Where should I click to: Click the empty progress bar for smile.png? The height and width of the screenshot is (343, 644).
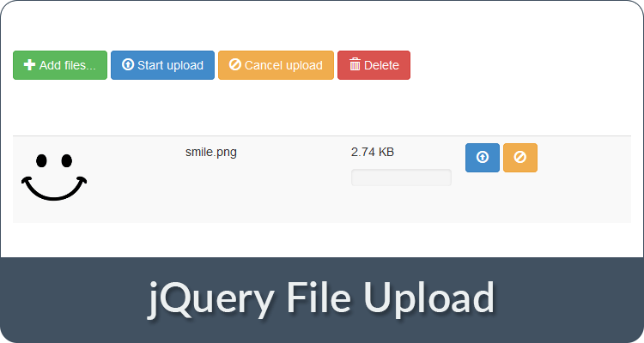click(401, 178)
